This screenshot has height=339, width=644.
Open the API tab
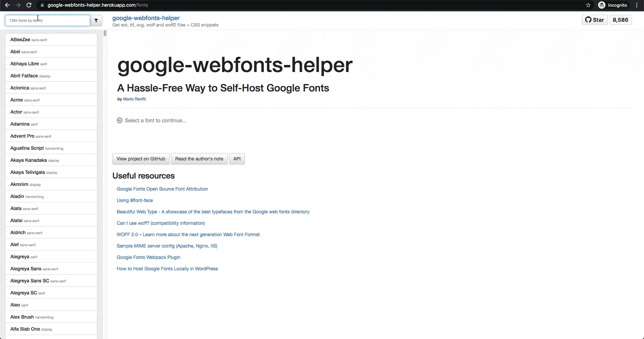[237, 159]
